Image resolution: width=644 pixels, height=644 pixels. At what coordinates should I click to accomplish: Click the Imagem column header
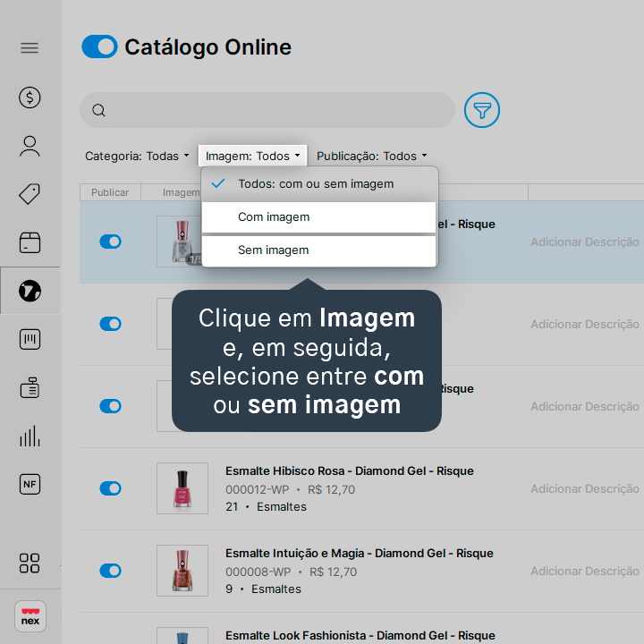point(181,192)
